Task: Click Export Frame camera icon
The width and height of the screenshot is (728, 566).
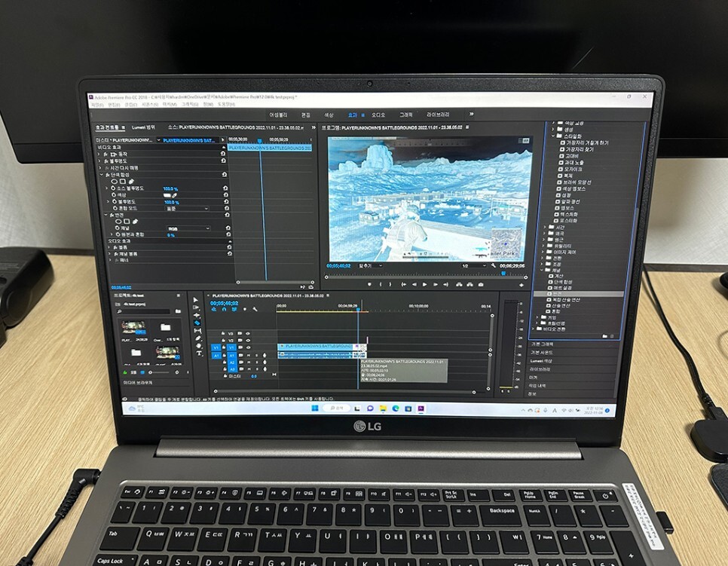Action: tap(481, 285)
